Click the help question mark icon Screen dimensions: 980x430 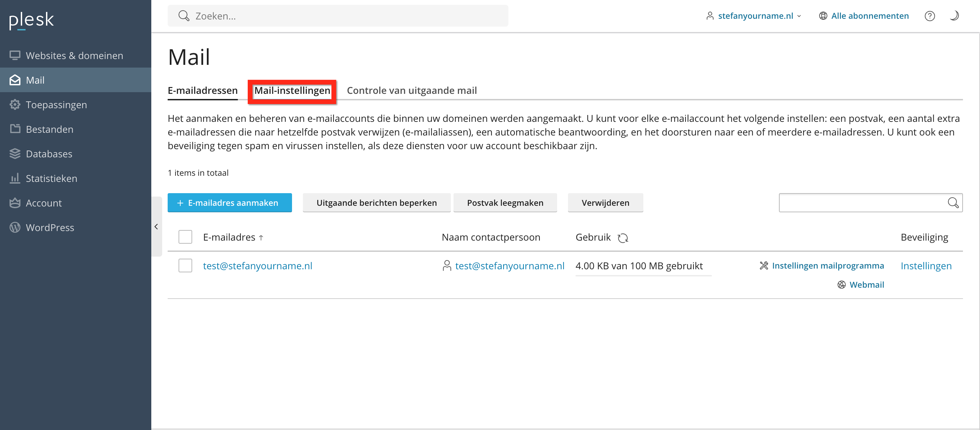coord(930,16)
